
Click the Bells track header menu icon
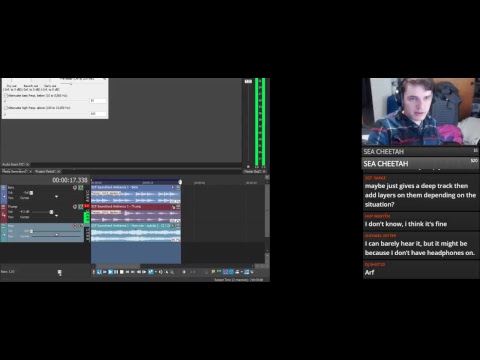point(4,188)
